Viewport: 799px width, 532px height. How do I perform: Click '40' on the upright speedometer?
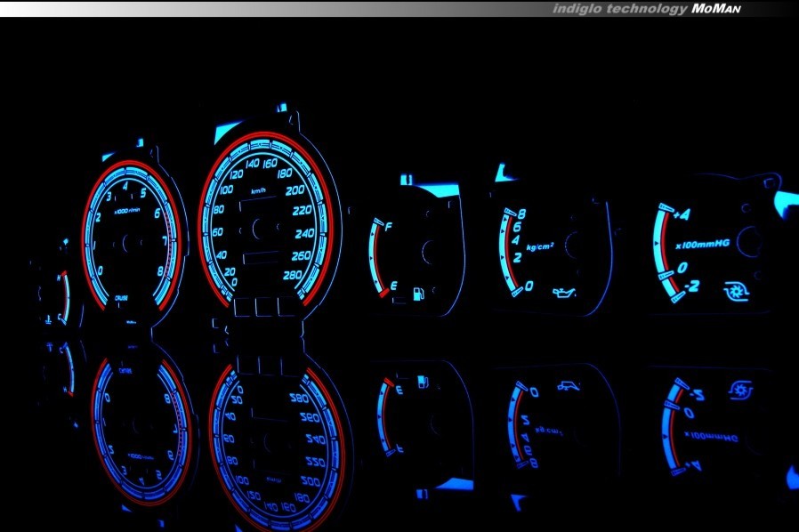pyautogui.click(x=222, y=255)
